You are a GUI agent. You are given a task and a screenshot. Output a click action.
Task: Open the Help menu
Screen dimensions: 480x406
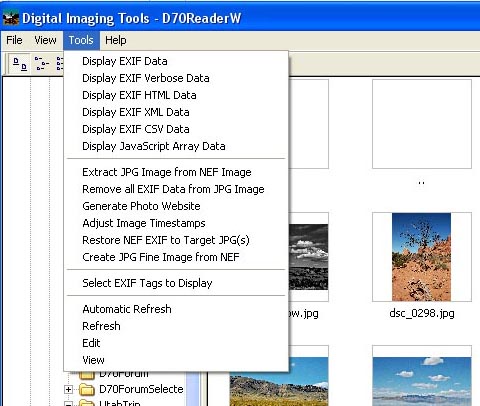pos(116,40)
